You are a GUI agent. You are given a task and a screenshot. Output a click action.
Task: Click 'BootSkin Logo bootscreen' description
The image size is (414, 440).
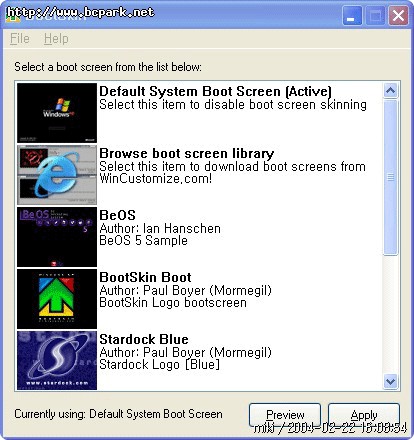(173, 302)
